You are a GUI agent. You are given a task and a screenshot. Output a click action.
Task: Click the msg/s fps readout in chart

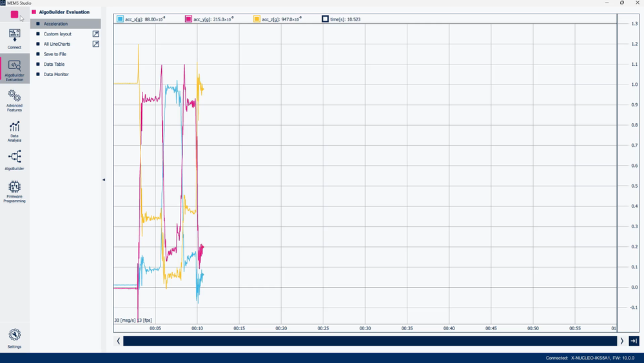133,320
